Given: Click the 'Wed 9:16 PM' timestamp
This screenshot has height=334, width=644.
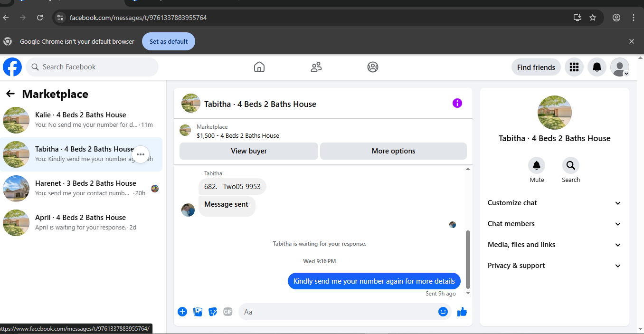Looking at the screenshot, I should [x=320, y=261].
